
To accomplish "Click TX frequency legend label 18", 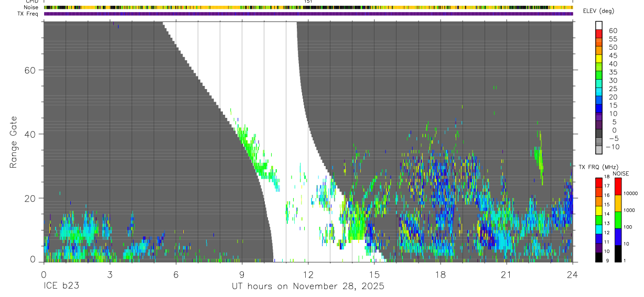I will 607,177.
